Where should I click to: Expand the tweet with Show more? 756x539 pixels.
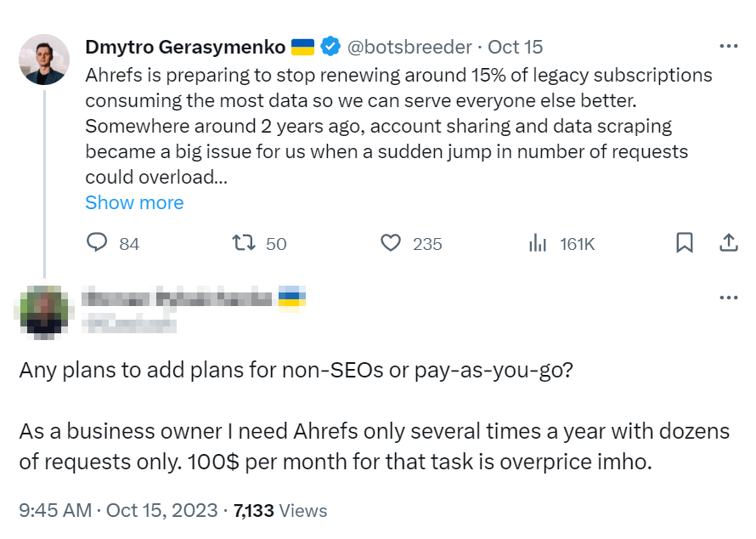tap(134, 202)
